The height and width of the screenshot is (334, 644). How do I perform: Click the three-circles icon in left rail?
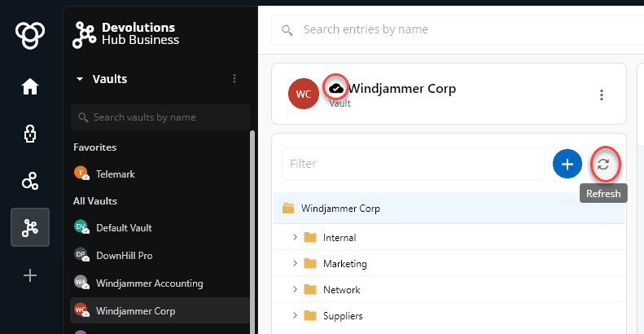30,181
